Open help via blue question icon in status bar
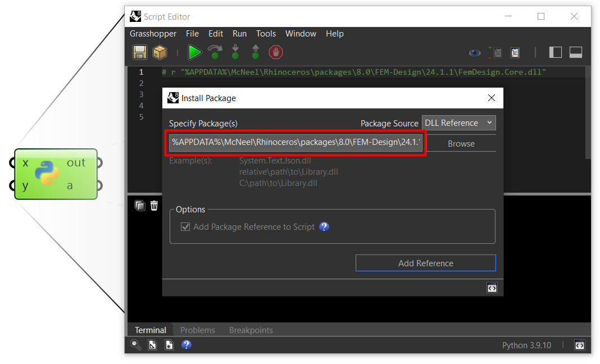Viewport: 600px width, 364px height. pos(187,345)
